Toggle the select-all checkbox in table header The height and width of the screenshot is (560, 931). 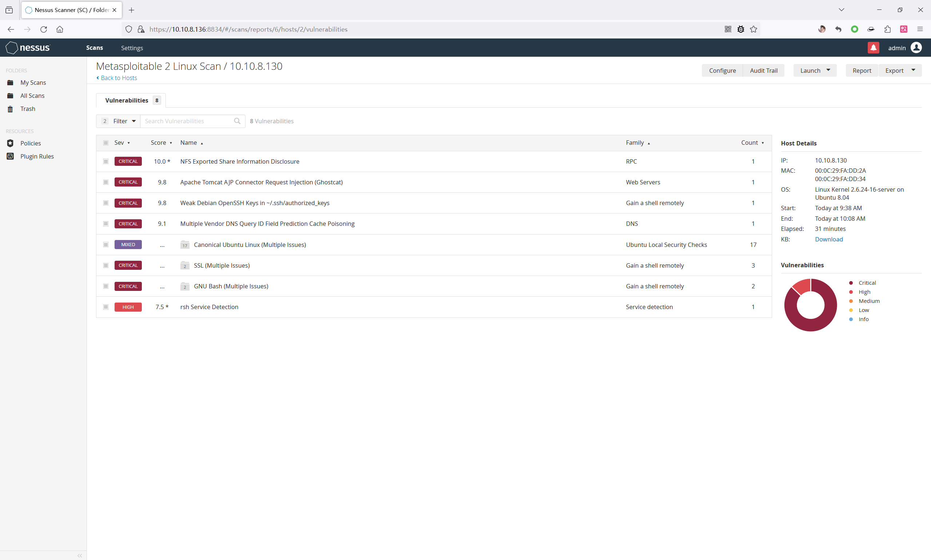[x=106, y=143]
